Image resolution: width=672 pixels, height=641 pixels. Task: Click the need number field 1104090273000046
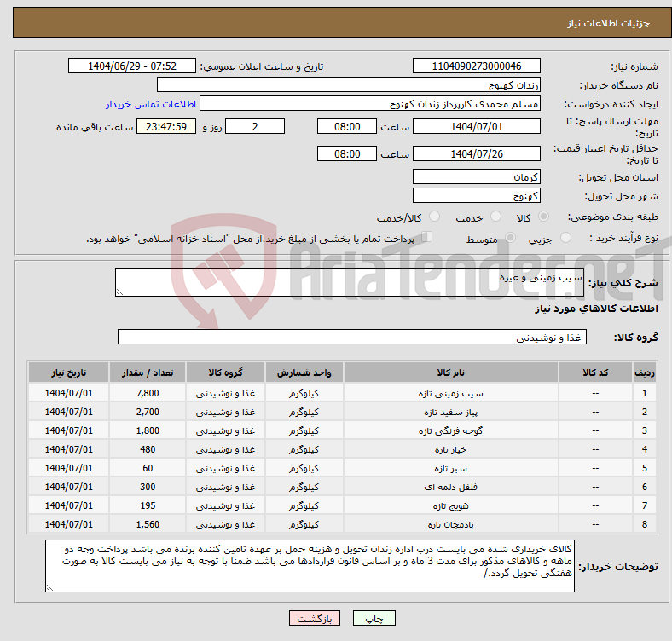pyautogui.click(x=476, y=66)
